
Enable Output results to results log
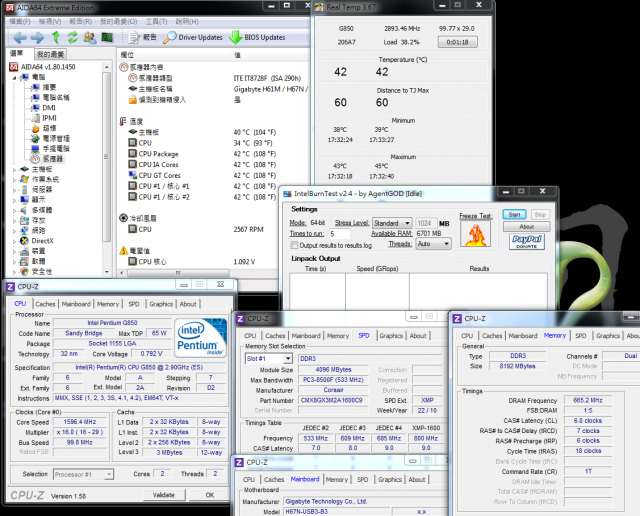tap(294, 245)
